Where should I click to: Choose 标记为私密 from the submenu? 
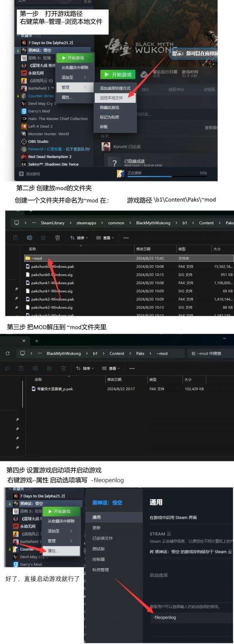click(x=115, y=117)
